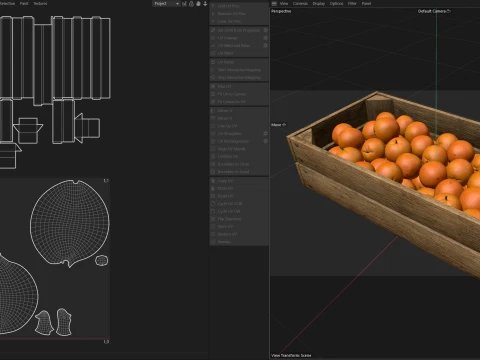Open the viewport Display menu

tap(319, 3)
